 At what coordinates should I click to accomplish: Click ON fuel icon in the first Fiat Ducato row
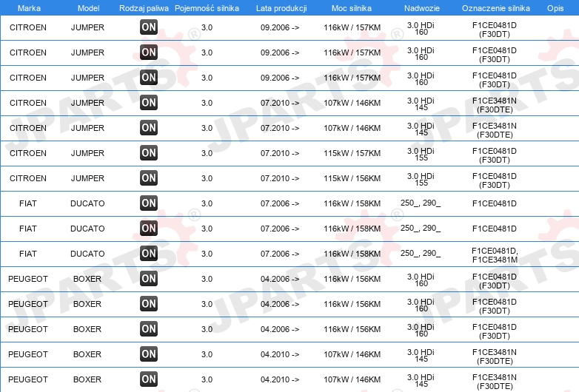[x=149, y=203]
